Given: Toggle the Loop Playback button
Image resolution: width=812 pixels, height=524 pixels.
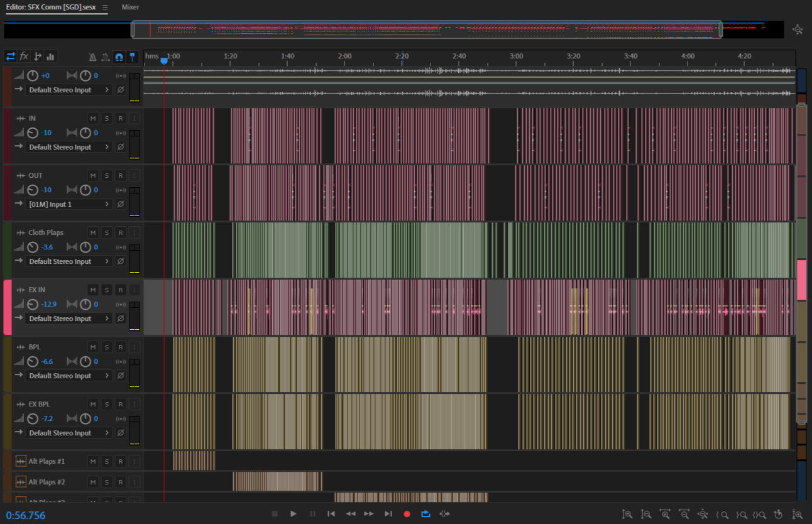Looking at the screenshot, I should point(425,514).
